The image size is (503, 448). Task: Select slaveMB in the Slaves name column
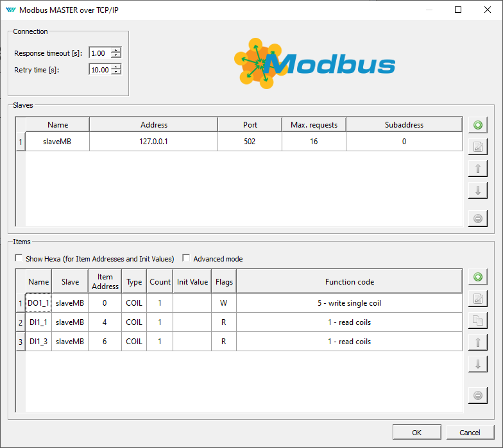point(58,141)
